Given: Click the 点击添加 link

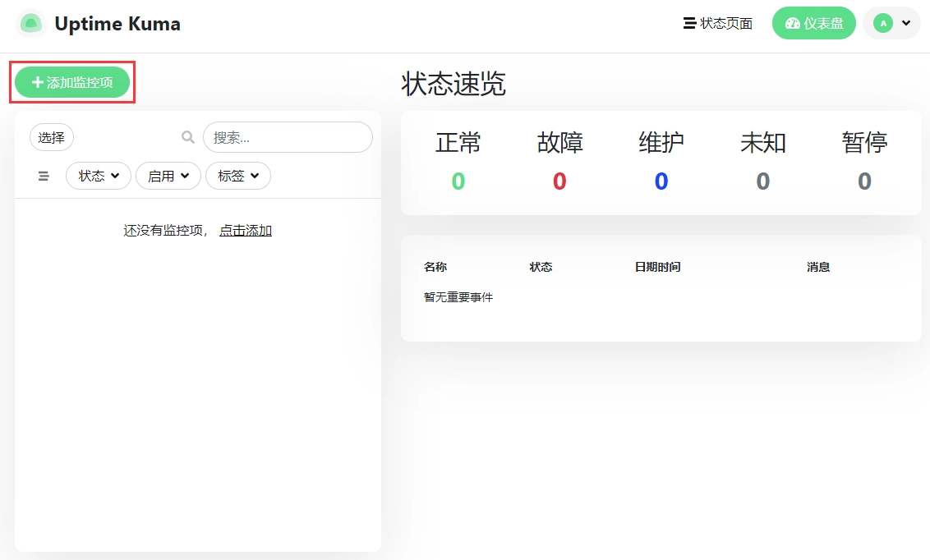Looking at the screenshot, I should click(x=245, y=230).
